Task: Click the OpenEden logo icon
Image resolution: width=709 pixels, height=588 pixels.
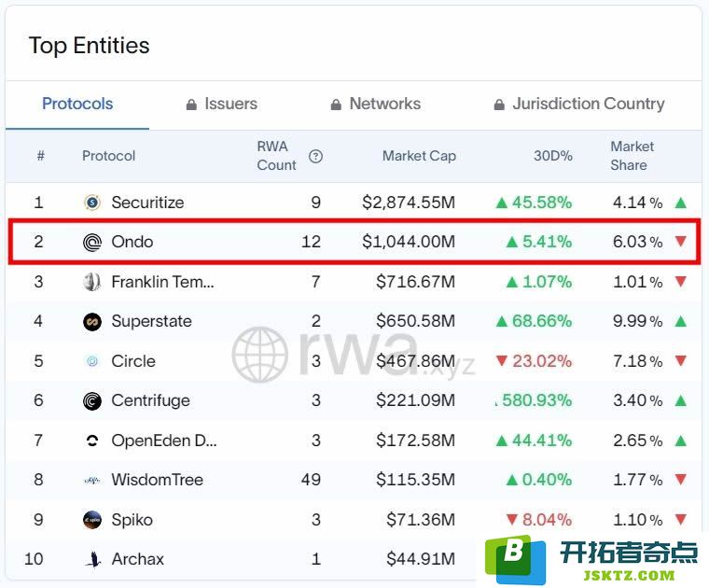Action: [92, 441]
